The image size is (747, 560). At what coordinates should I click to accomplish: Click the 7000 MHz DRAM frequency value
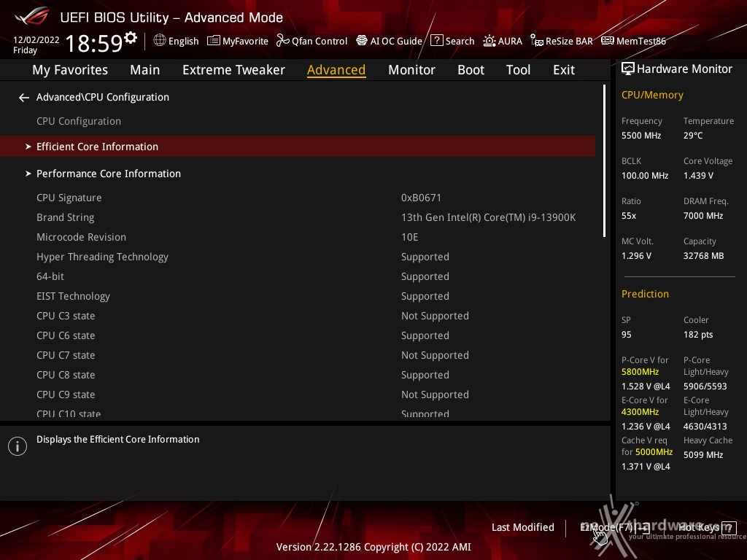coord(703,216)
